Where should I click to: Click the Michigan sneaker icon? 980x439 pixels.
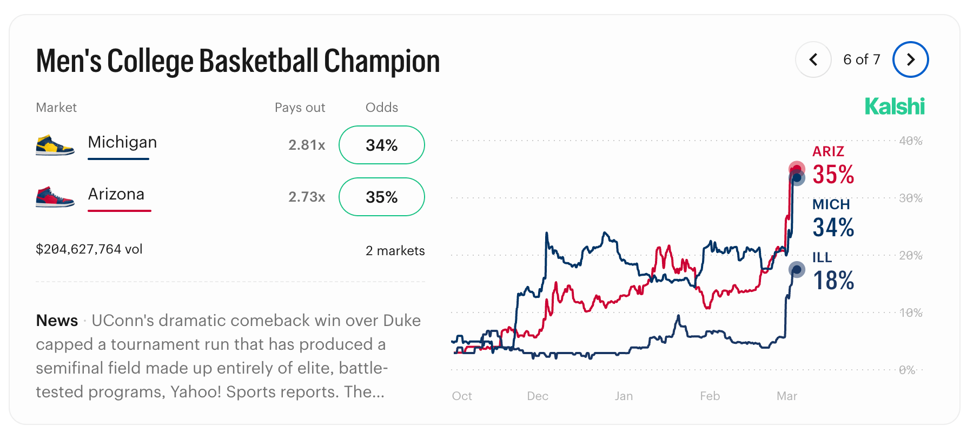coord(55,145)
